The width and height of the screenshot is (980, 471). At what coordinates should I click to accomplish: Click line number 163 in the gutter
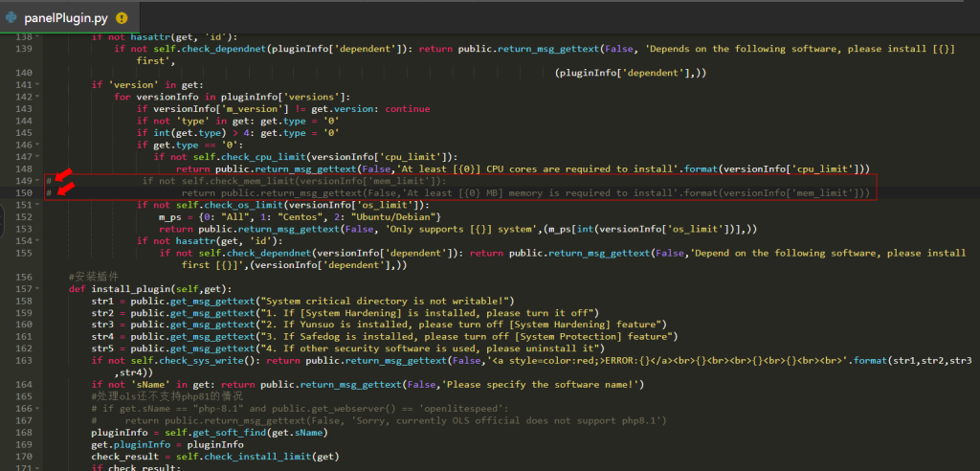(x=25, y=360)
